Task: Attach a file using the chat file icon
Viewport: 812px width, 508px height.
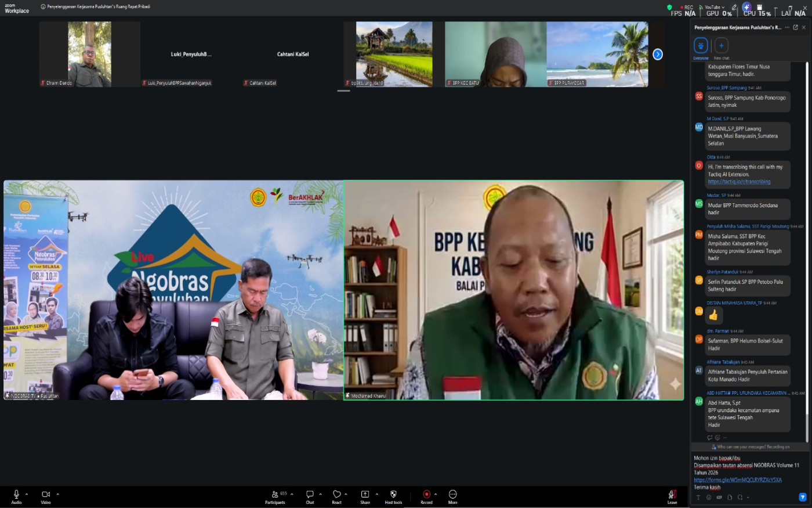Action: point(730,498)
